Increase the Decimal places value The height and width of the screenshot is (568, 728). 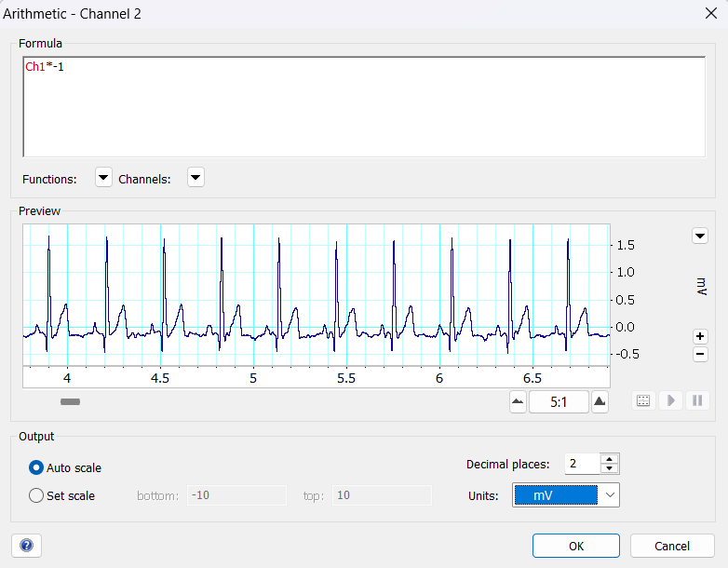pyautogui.click(x=609, y=459)
